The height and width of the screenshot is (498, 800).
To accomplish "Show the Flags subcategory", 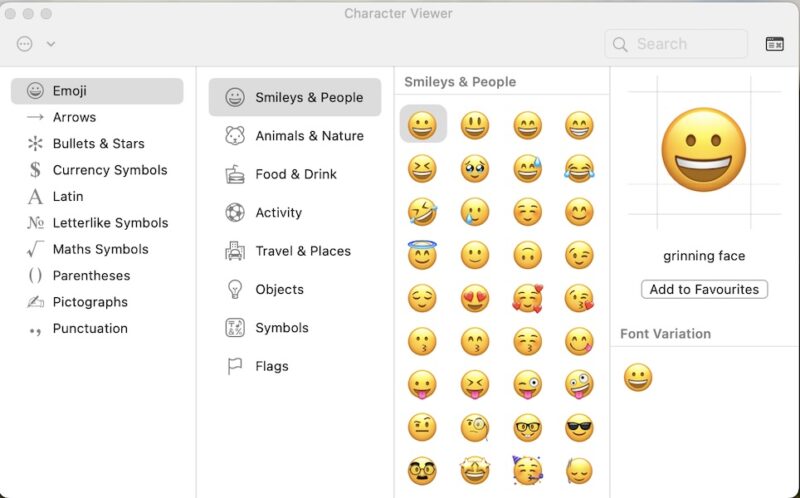I will coord(271,366).
